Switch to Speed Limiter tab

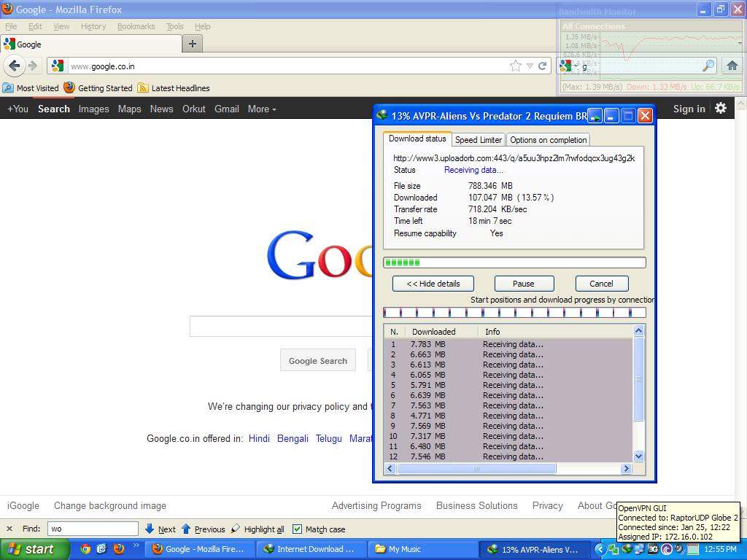[x=479, y=139]
